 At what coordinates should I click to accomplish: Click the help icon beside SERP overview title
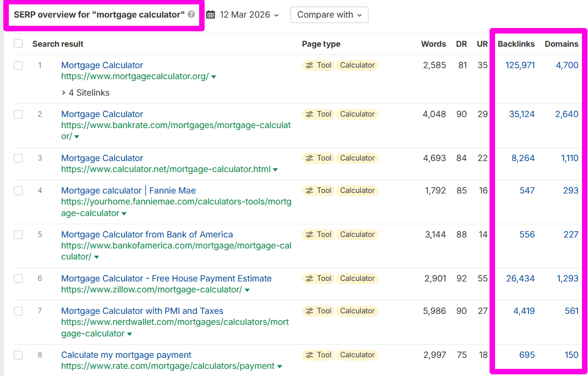pos(191,15)
